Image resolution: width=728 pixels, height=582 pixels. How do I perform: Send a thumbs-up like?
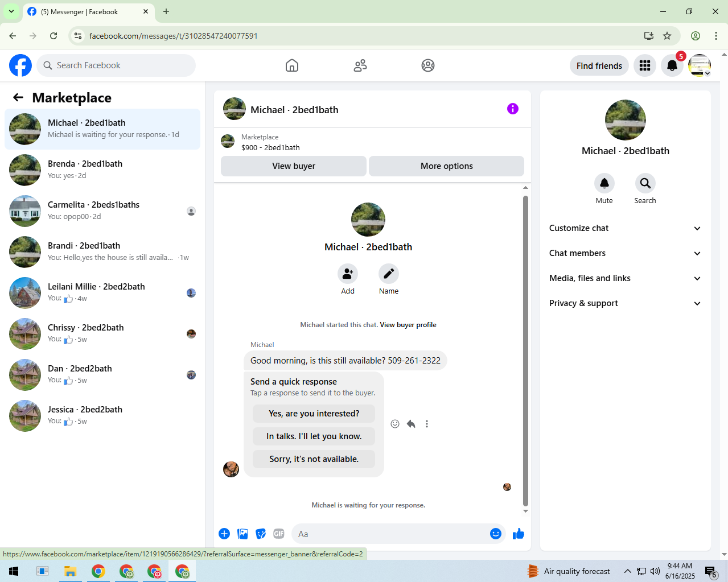tap(519, 534)
